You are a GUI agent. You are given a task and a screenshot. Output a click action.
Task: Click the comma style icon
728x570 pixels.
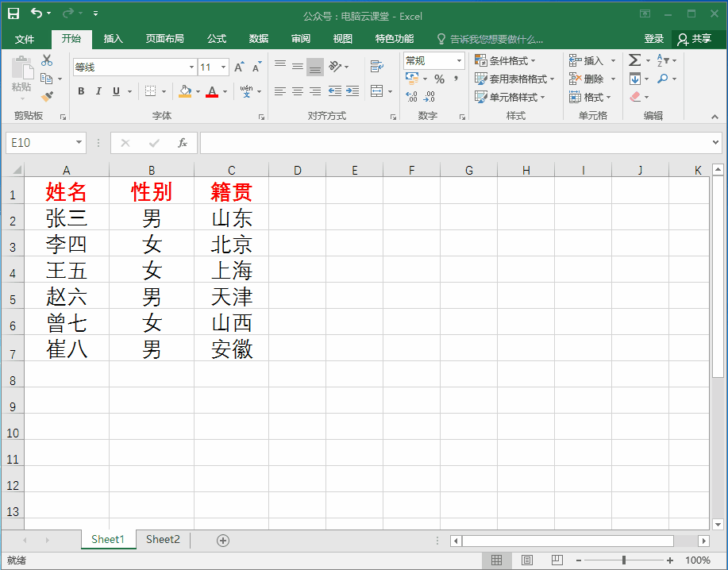pyautogui.click(x=456, y=79)
